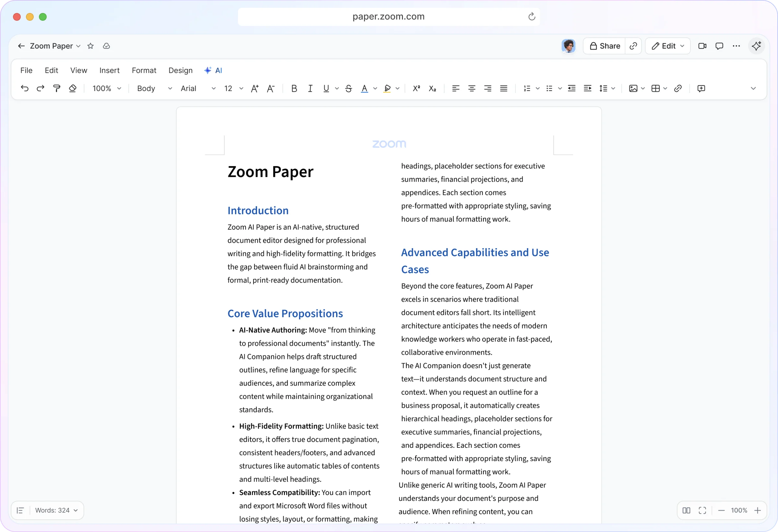The image size is (778, 532).
Task: Click the Share button
Action: (605, 46)
